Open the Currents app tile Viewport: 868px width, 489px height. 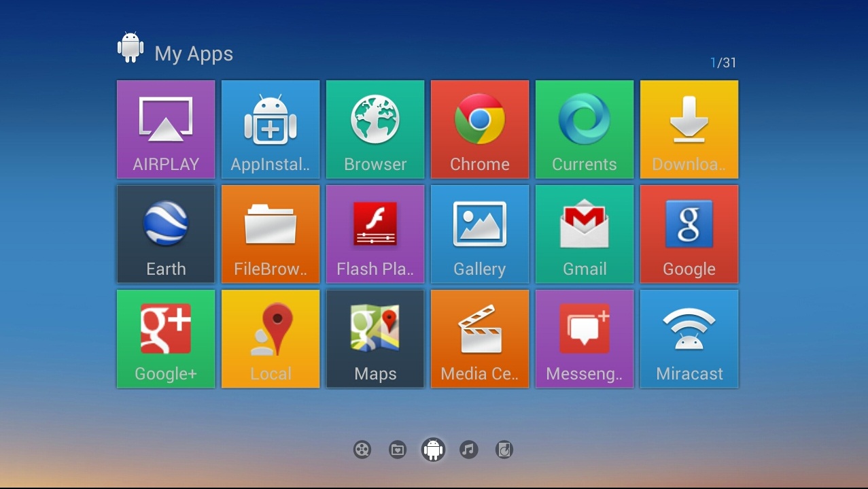click(585, 129)
